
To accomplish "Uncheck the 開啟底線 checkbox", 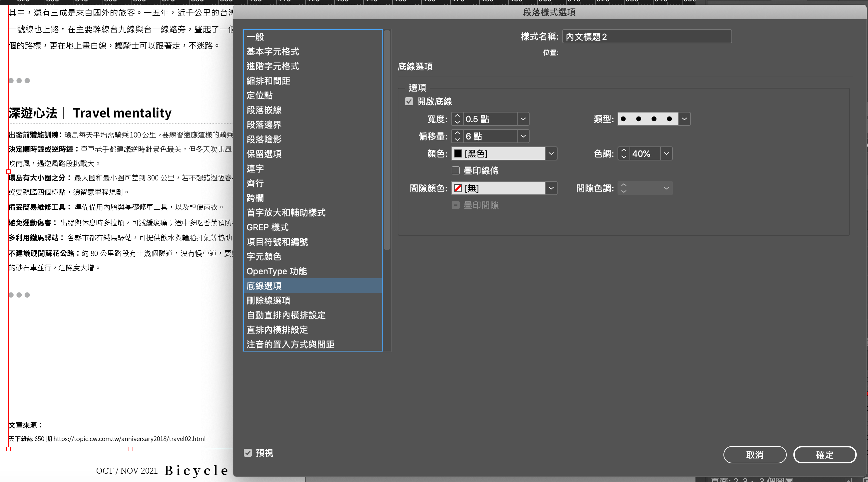I will click(409, 102).
